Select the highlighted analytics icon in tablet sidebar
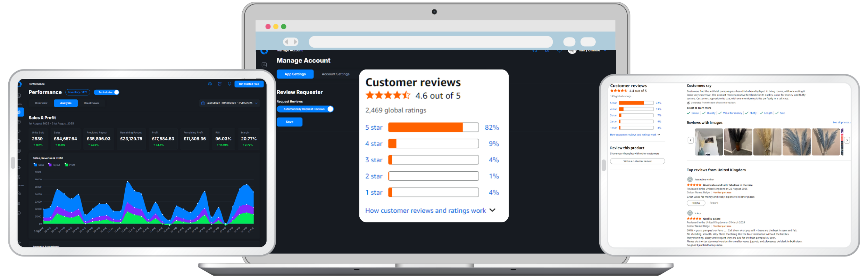868x278 pixels. tap(19, 112)
